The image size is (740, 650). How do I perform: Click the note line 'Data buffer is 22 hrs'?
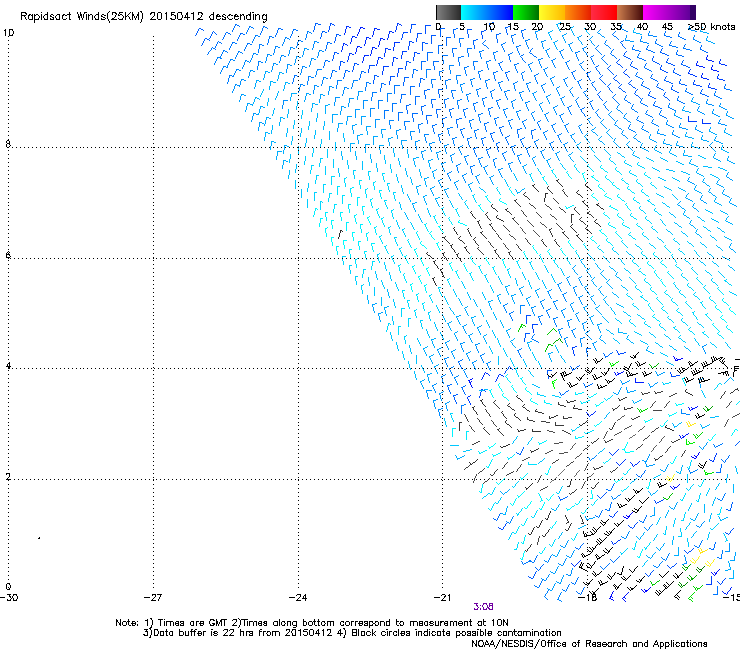[352, 633]
